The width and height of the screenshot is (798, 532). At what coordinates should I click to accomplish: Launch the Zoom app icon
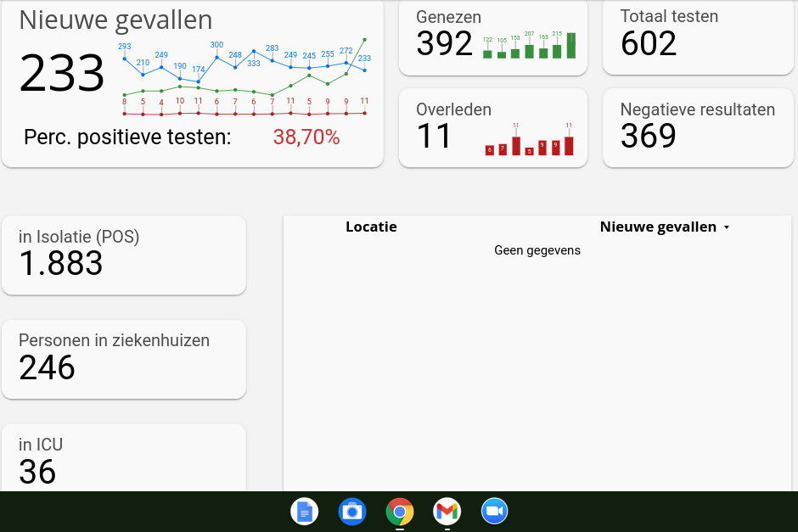494,512
